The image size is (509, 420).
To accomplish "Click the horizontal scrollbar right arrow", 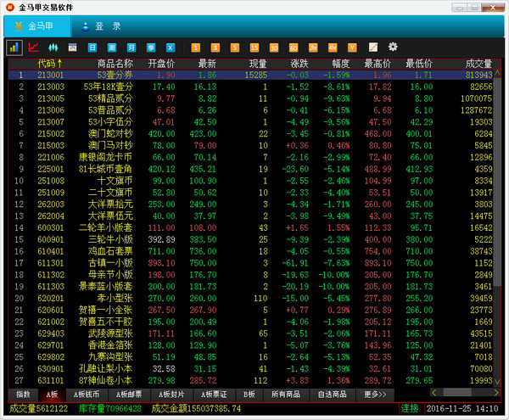I will coord(496,393).
